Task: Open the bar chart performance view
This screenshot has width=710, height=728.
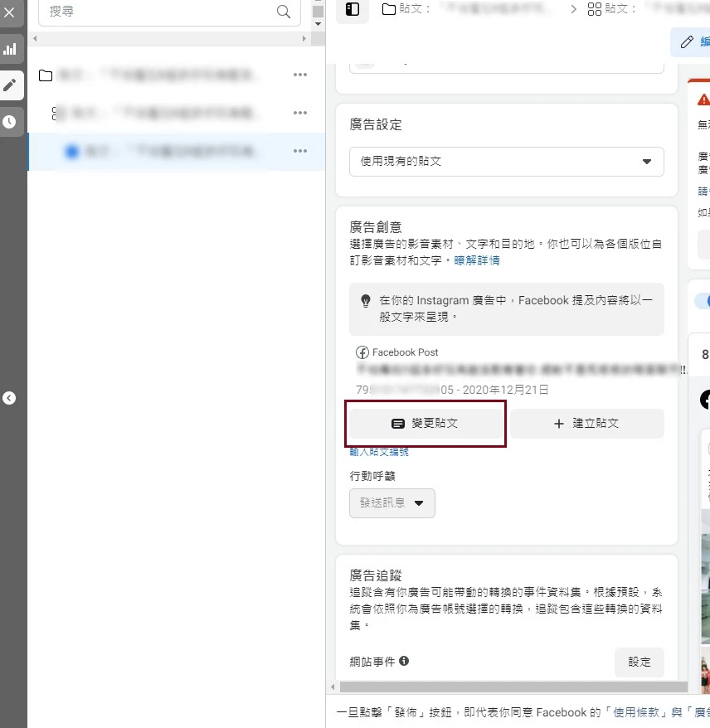Action: (10, 49)
